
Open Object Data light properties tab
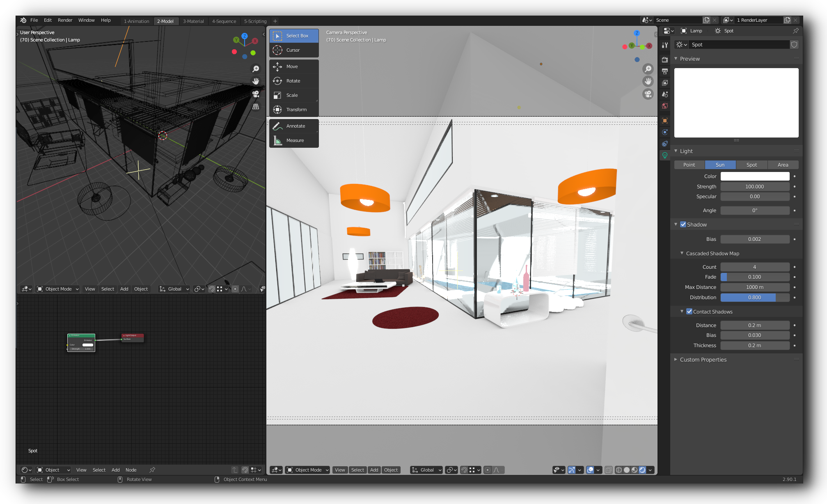[665, 155]
